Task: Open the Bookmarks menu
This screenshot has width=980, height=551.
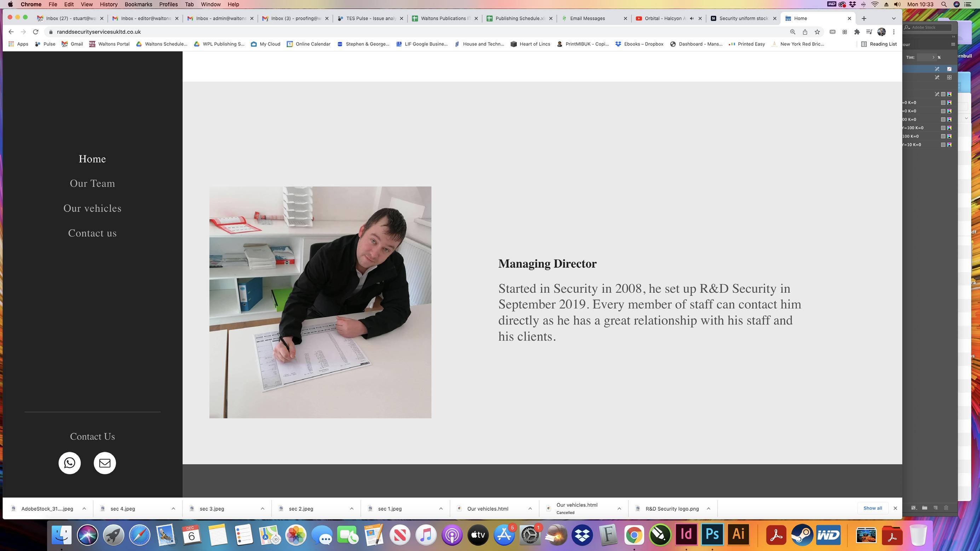Action: 138,4
